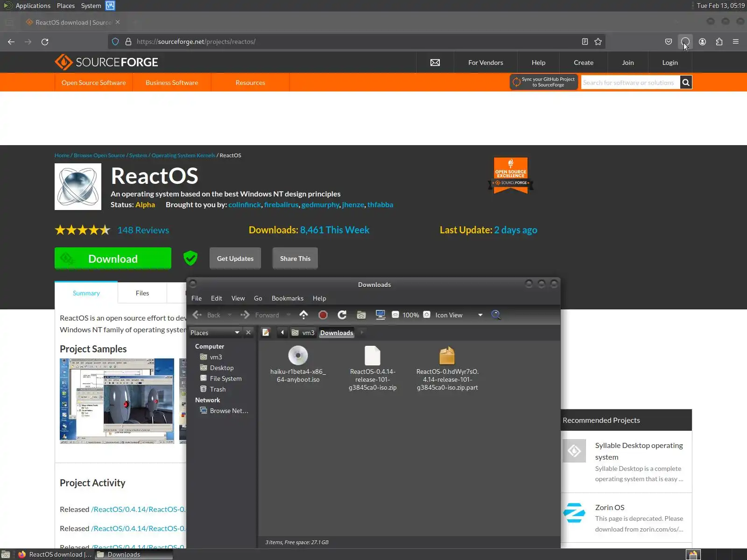The image size is (747, 560).
Task: Click vm3 in the path bar
Action: (x=303, y=333)
